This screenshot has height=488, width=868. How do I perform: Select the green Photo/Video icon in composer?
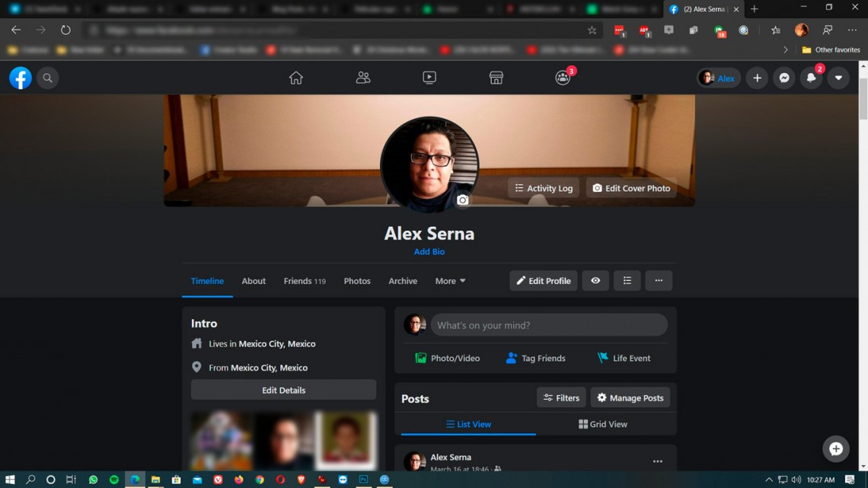pyautogui.click(x=421, y=358)
